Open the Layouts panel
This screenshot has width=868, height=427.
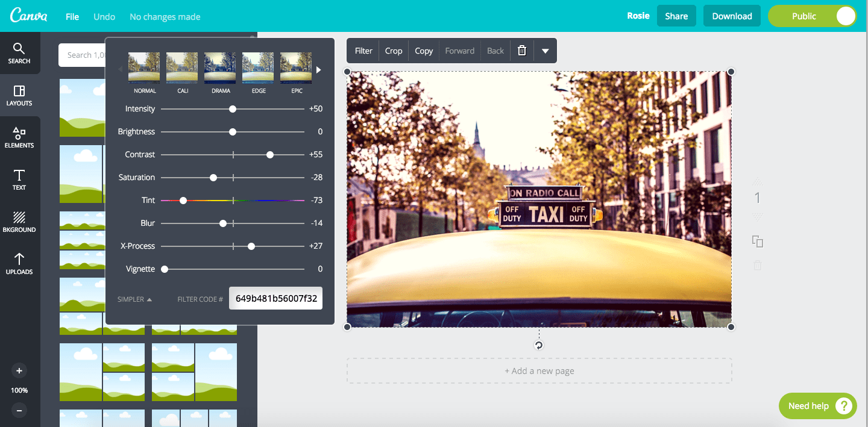coord(19,95)
